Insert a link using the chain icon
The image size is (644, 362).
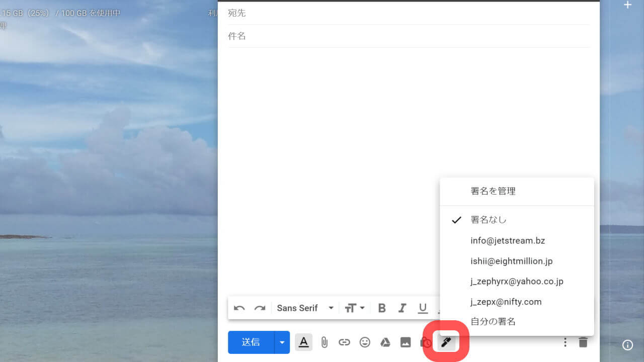(x=344, y=342)
